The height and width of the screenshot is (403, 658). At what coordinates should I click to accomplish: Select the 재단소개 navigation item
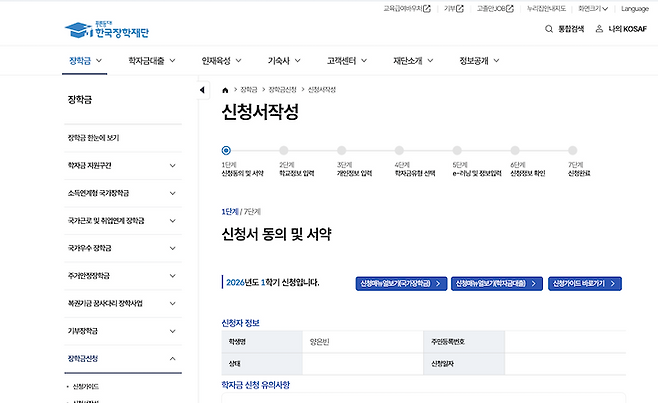click(x=407, y=60)
